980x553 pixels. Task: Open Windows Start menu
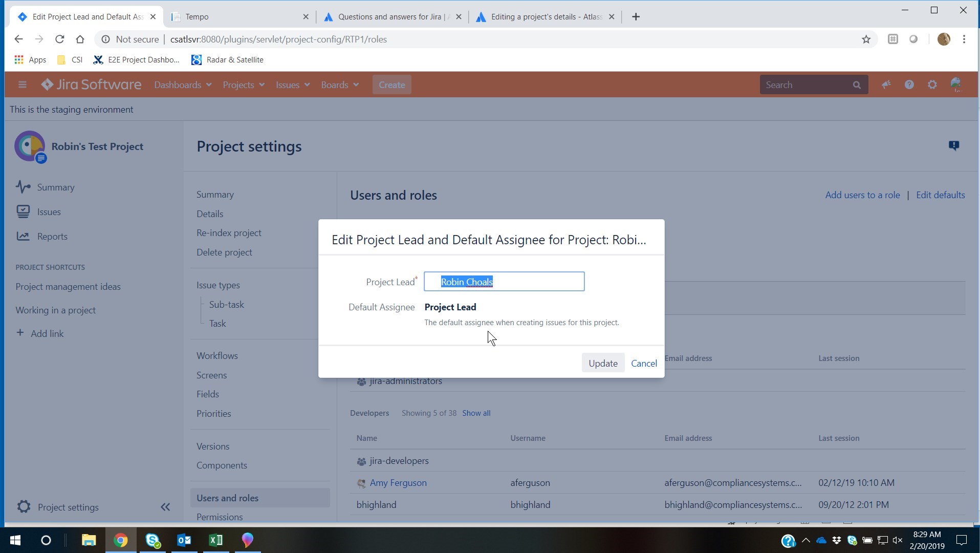[15, 540]
